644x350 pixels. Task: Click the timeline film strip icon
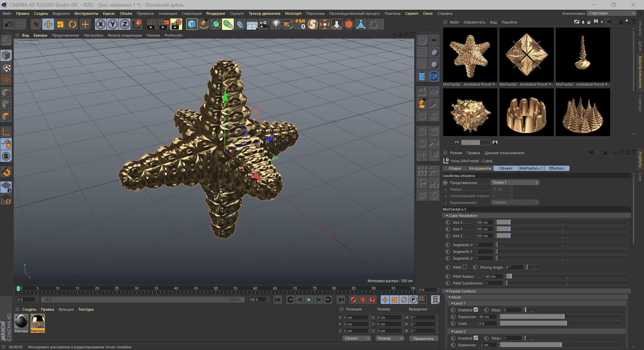[435, 300]
